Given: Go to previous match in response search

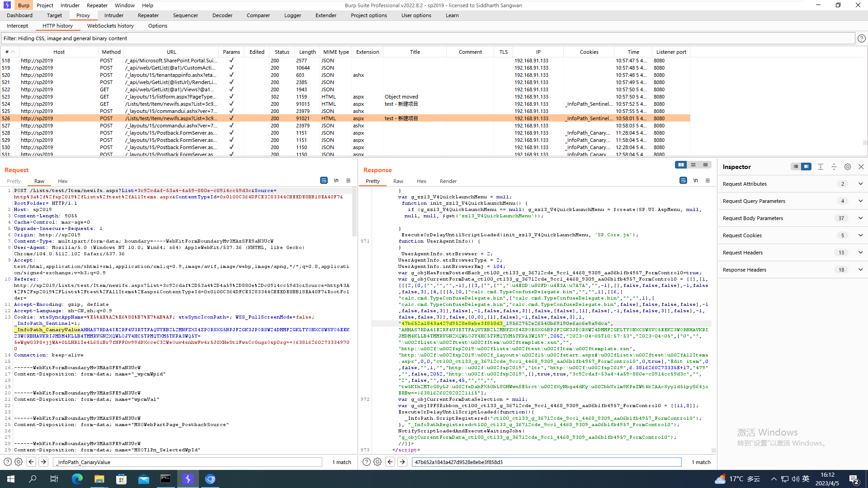Looking at the screenshot, I should click(x=390, y=462).
